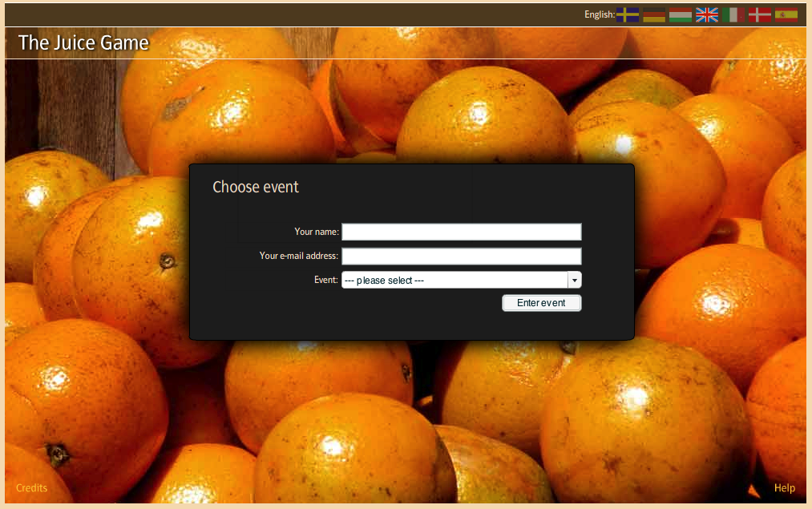Choose the Hungarian flag language
The width and height of the screenshot is (812, 509).
[x=681, y=14]
